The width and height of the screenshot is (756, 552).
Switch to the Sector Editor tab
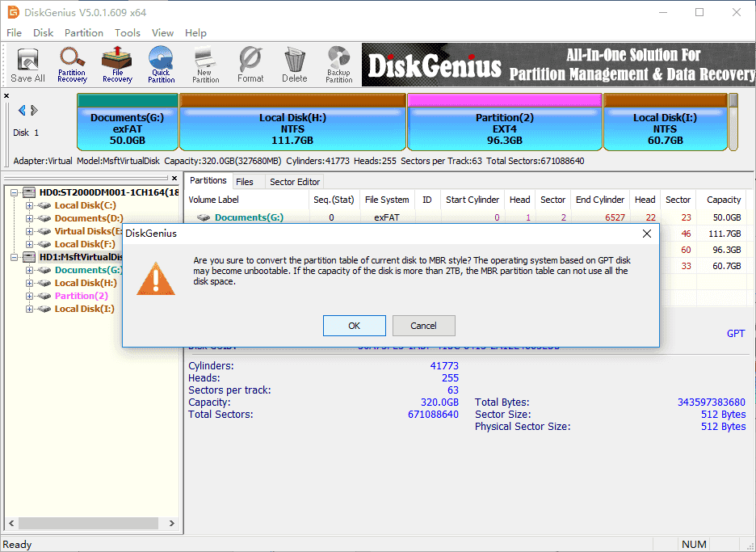pos(295,182)
